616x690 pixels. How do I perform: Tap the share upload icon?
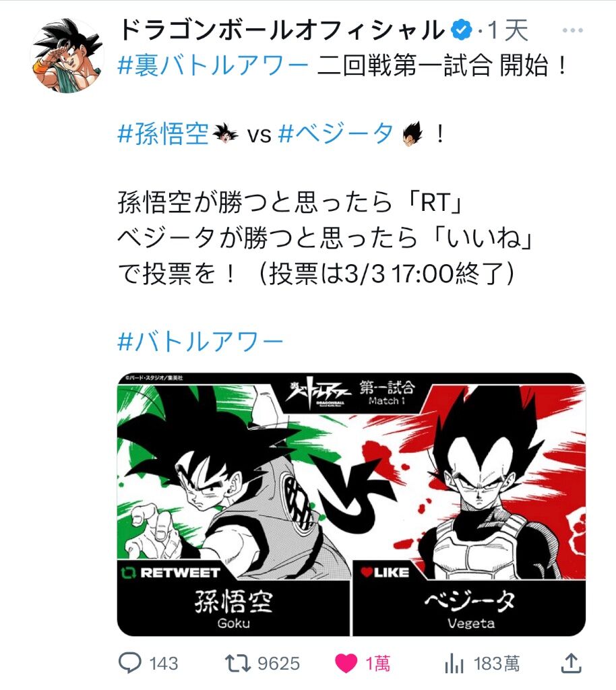click(571, 663)
